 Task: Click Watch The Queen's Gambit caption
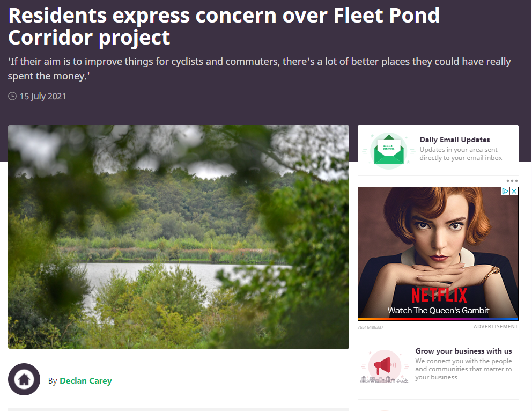pyautogui.click(x=438, y=311)
